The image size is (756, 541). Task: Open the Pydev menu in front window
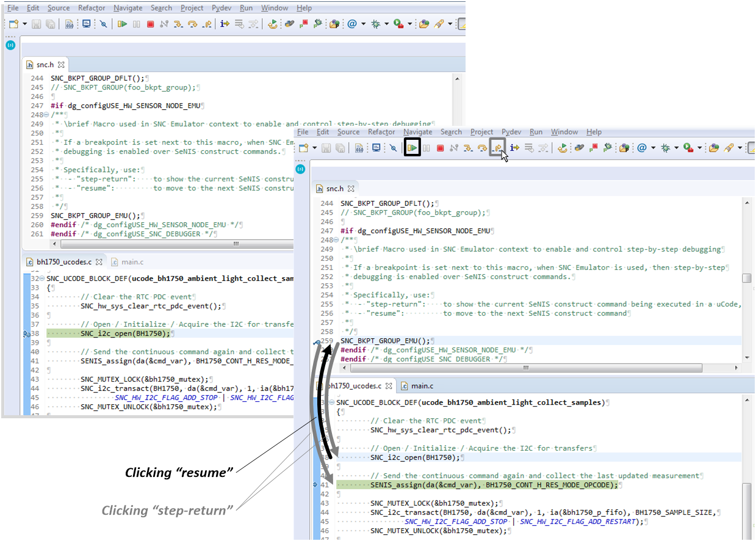pyautogui.click(x=511, y=132)
